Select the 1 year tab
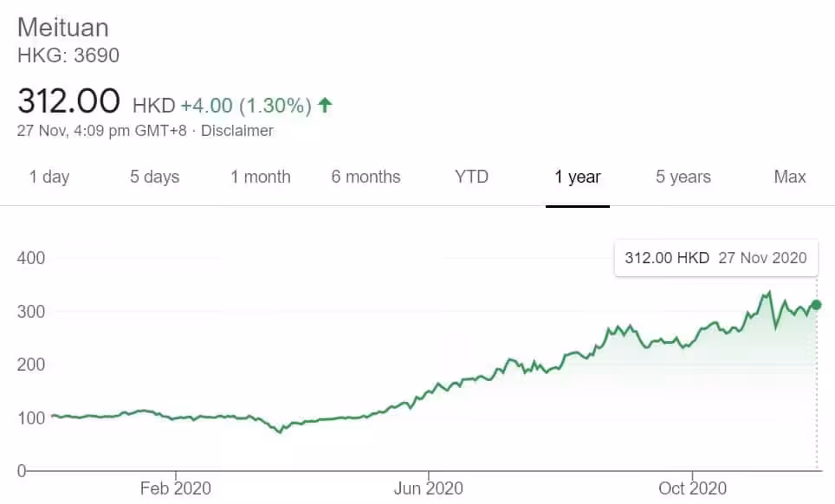Screen dimensions: 835x504 click(x=578, y=177)
